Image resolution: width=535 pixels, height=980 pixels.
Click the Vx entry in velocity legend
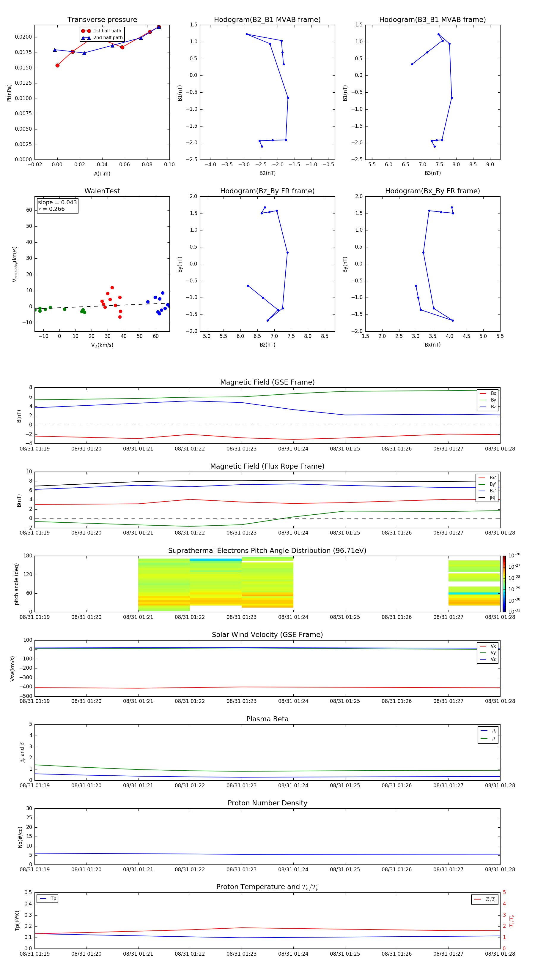click(x=488, y=646)
